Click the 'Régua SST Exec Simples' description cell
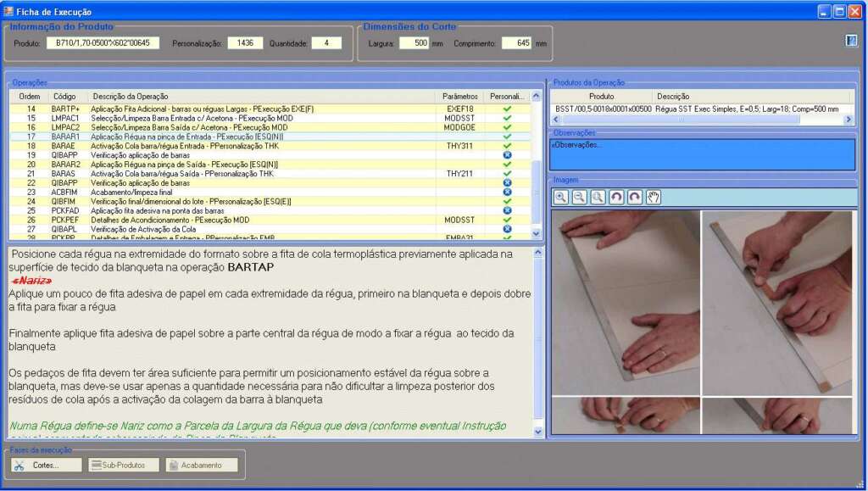The image size is (868, 491). coord(747,109)
